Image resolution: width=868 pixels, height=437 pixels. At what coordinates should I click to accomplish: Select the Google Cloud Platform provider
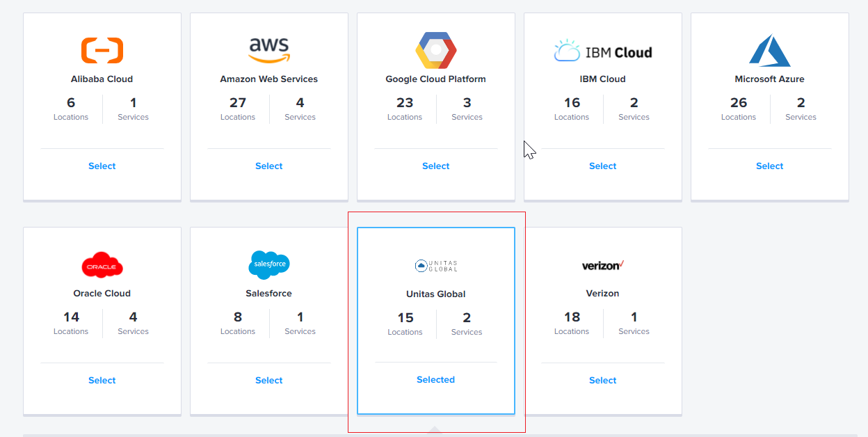(436, 166)
